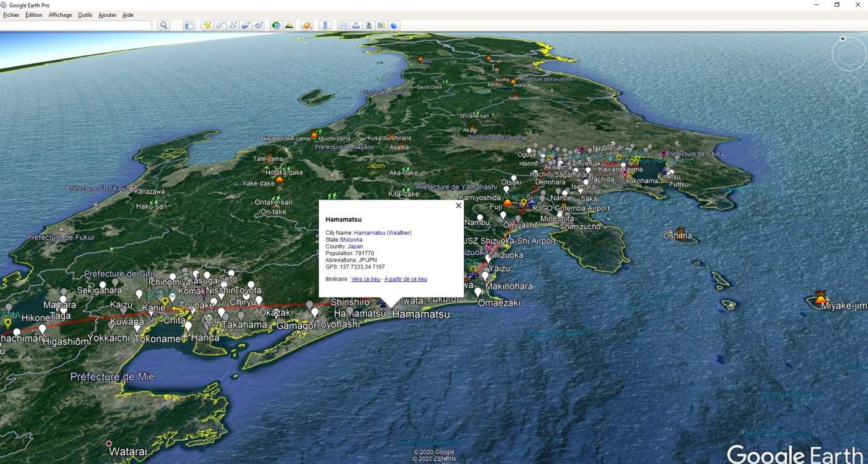The width and height of the screenshot is (868, 464).
Task: Click the email envelope icon
Action: [343, 25]
